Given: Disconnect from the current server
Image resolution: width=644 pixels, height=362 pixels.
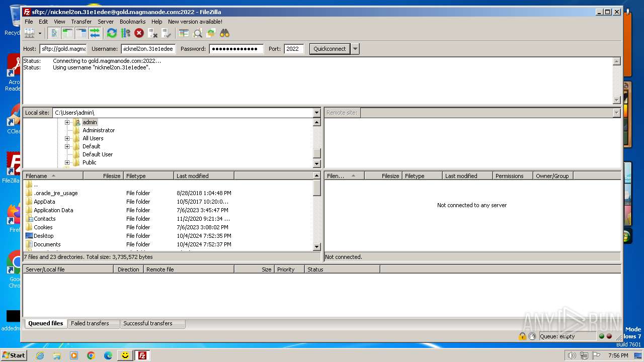Looking at the screenshot, I should (x=152, y=33).
